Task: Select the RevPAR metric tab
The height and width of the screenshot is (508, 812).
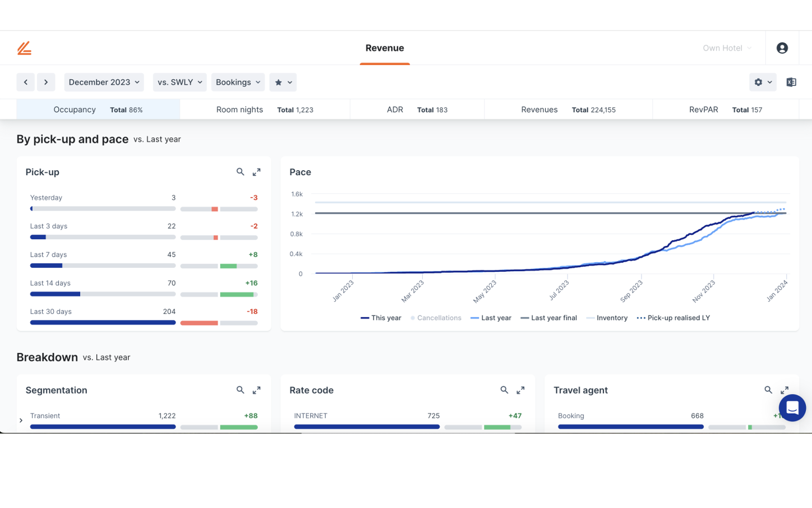Action: pyautogui.click(x=725, y=109)
